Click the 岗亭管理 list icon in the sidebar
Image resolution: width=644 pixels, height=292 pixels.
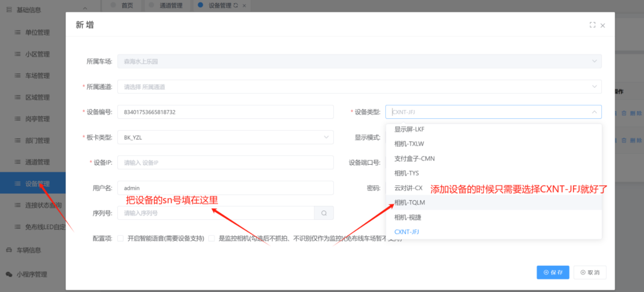18,119
